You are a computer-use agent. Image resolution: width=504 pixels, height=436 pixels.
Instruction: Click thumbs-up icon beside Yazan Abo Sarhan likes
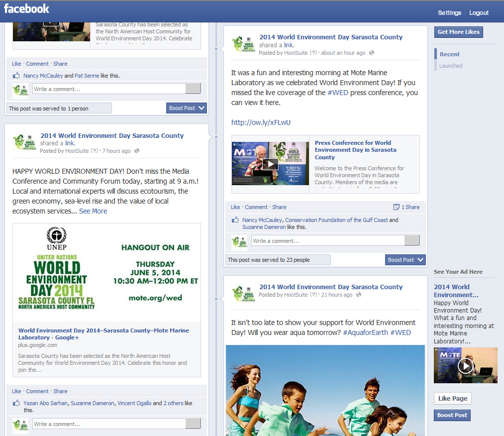[x=16, y=403]
